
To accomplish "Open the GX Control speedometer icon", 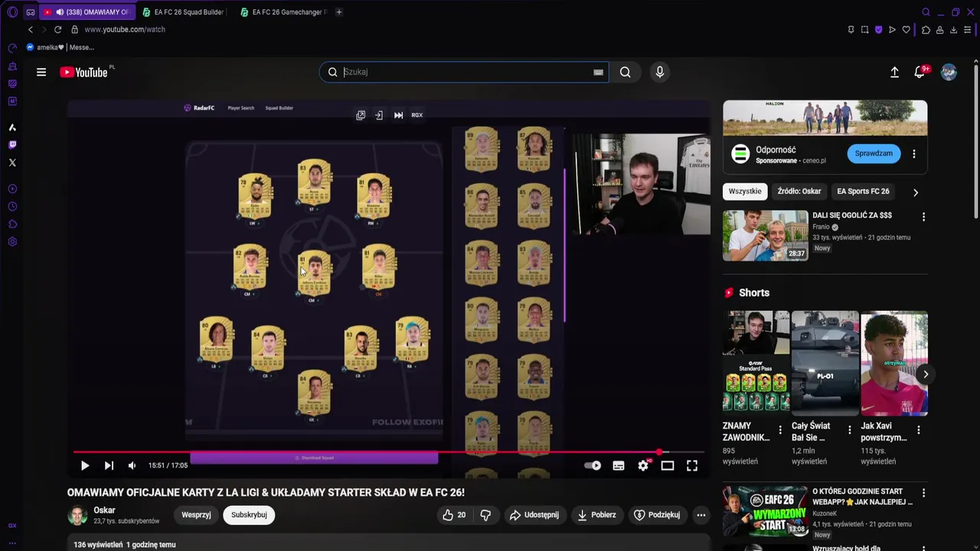I will click(12, 47).
